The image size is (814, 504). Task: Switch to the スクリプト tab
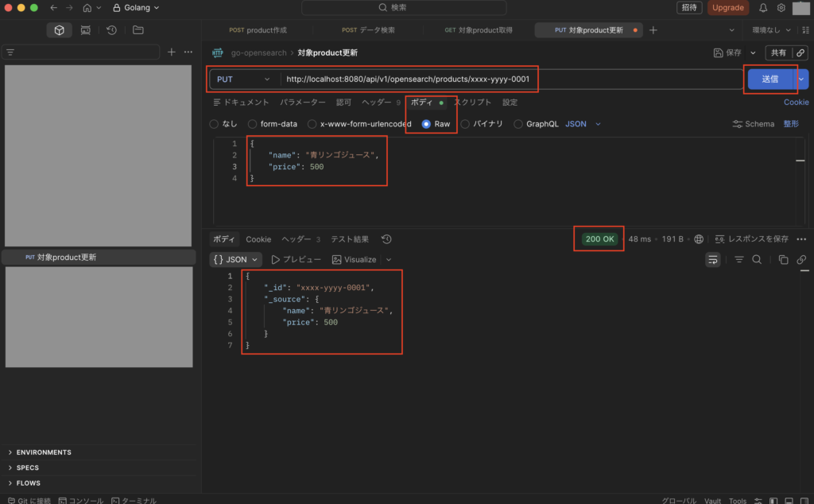(472, 103)
